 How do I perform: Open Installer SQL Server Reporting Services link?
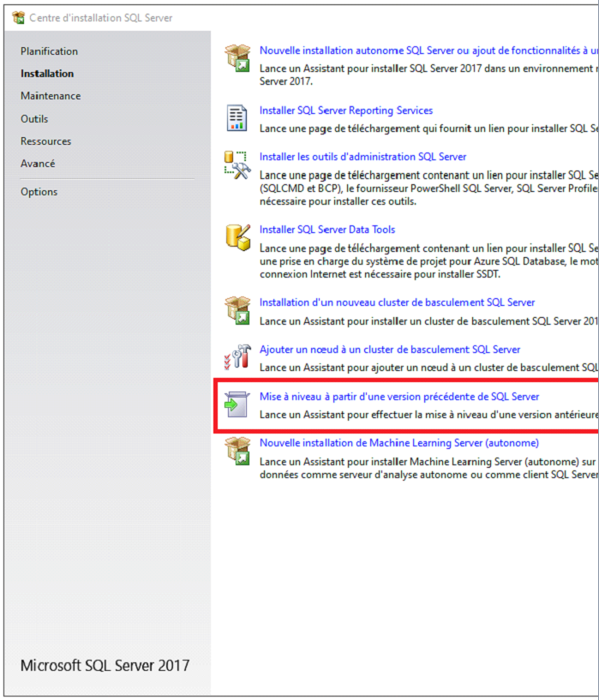click(x=346, y=111)
